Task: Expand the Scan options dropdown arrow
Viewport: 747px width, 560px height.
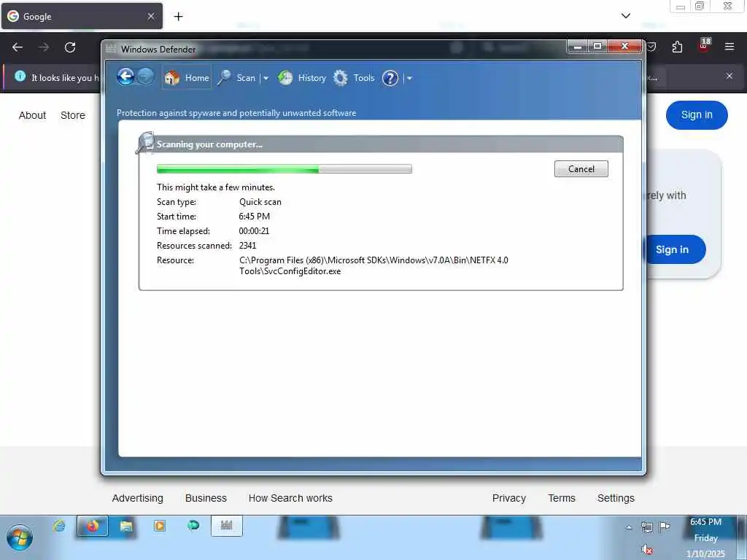Action: (x=266, y=78)
